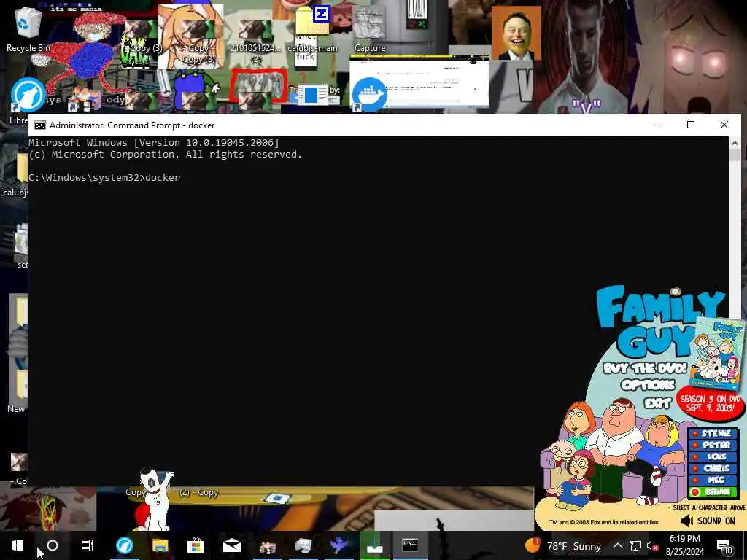Select Chris in the Family Guy widget
The image size is (747, 560).
pyautogui.click(x=712, y=469)
